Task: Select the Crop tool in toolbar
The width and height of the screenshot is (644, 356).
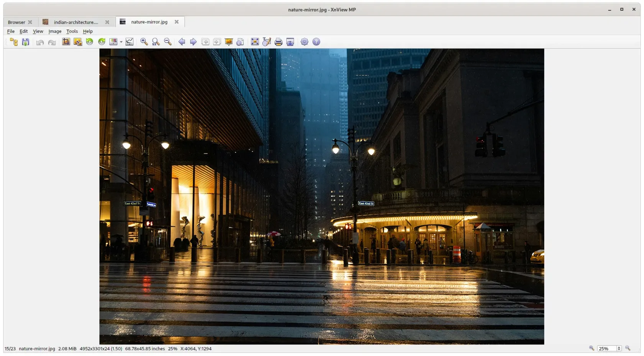Action: 66,42
